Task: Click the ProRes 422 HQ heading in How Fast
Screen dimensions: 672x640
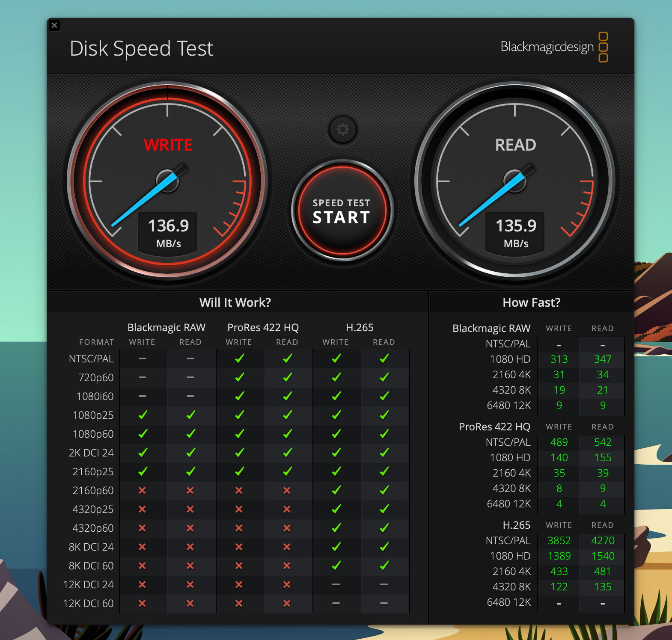Action: tap(494, 427)
